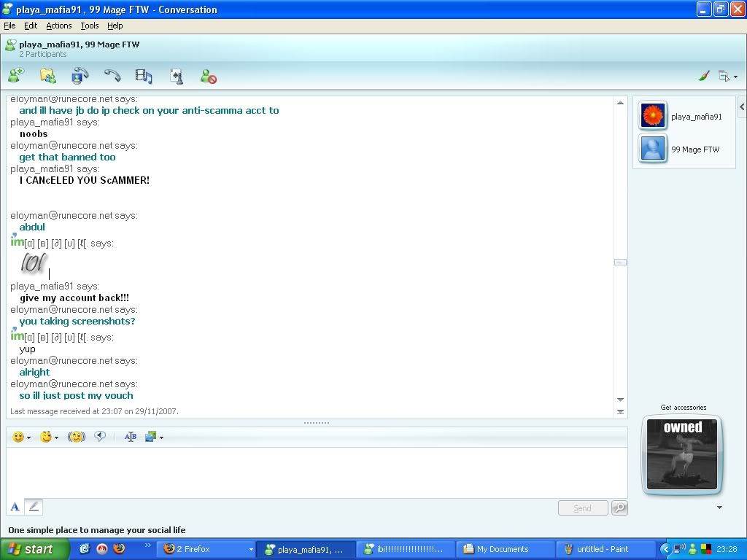Image resolution: width=747 pixels, height=560 pixels.
Task: Open the media sharing film icon
Action: point(144,75)
